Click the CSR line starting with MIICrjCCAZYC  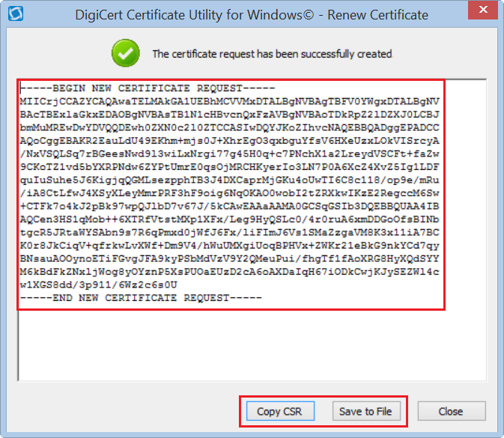click(x=230, y=100)
